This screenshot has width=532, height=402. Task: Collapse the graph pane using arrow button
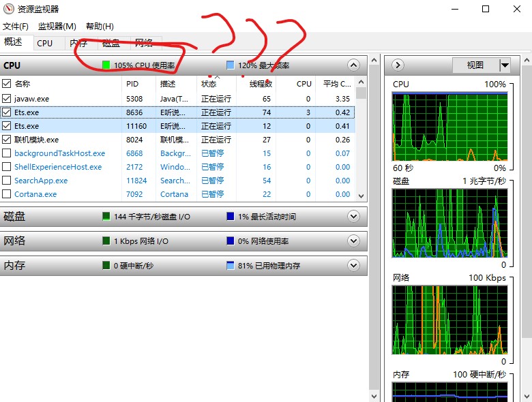pos(398,65)
